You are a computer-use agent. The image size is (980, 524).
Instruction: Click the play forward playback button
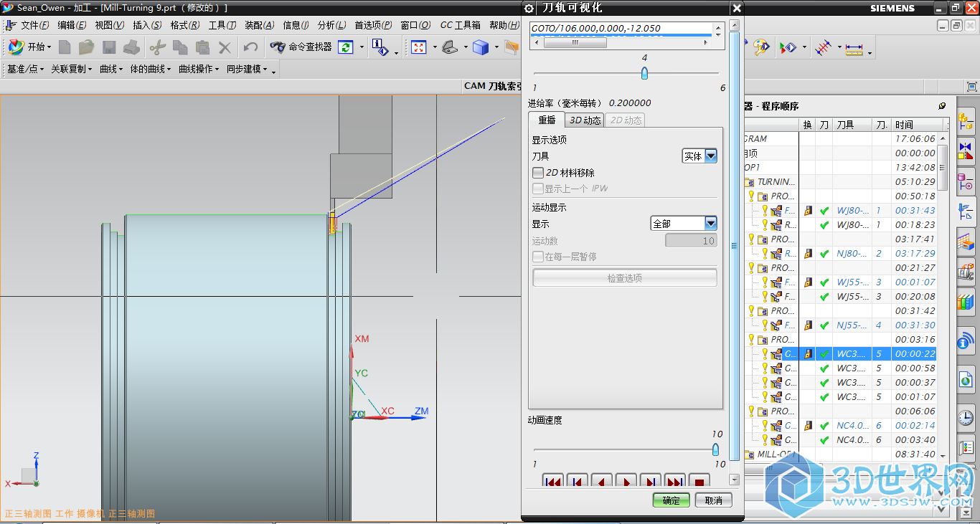(x=626, y=481)
